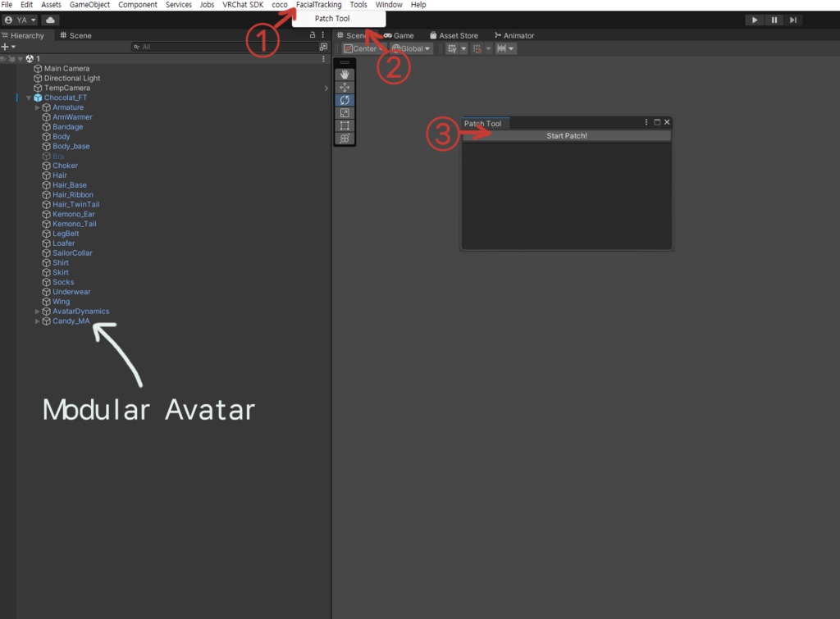Open the Hierarchy panel options menu
This screenshot has width=840, height=619.
323,34
